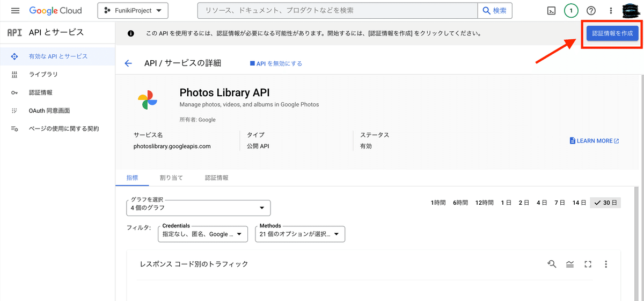Click the library sidebar icon
The height and width of the screenshot is (301, 644).
[x=14, y=74]
